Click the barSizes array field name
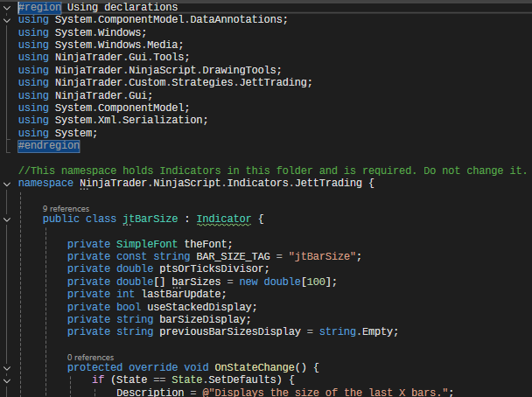532x397 pixels. click(196, 282)
